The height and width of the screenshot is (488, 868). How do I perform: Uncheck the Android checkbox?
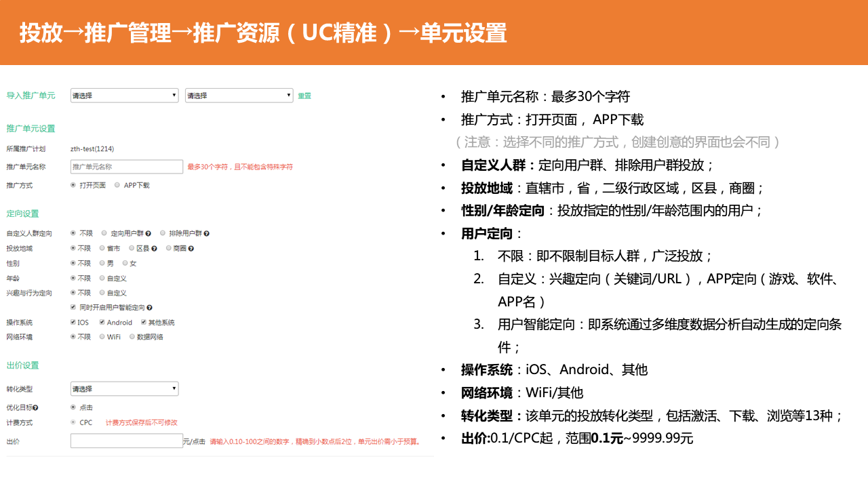click(102, 322)
